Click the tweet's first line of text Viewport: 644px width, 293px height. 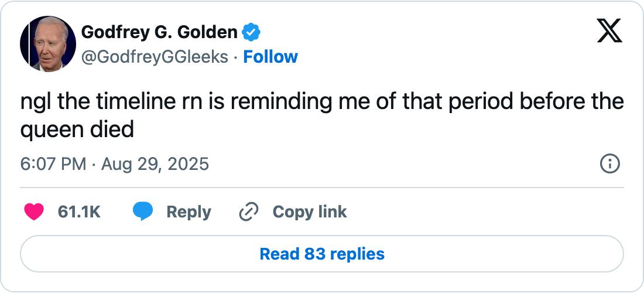(322, 102)
